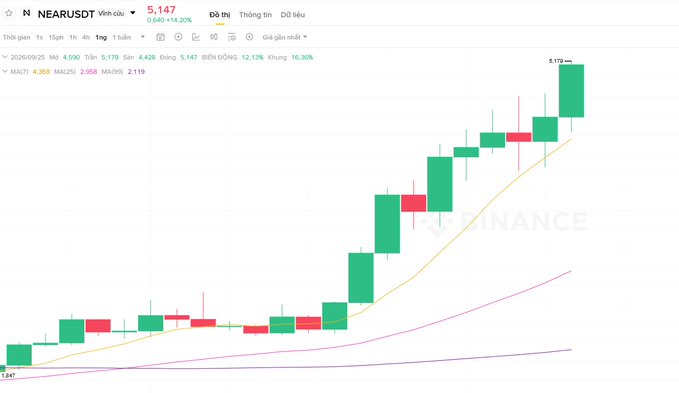The width and height of the screenshot is (679, 393).
Task: Click the Sàn 4,428 low value
Action: pos(139,57)
